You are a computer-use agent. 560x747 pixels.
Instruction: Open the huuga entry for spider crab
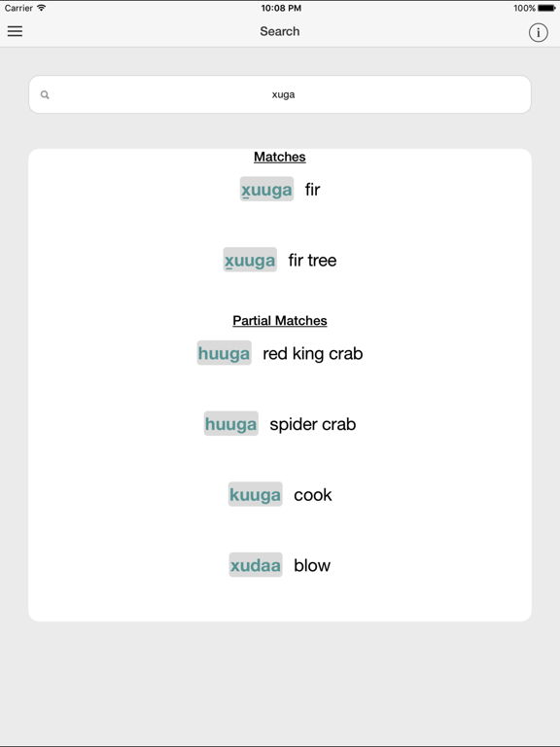click(x=231, y=423)
